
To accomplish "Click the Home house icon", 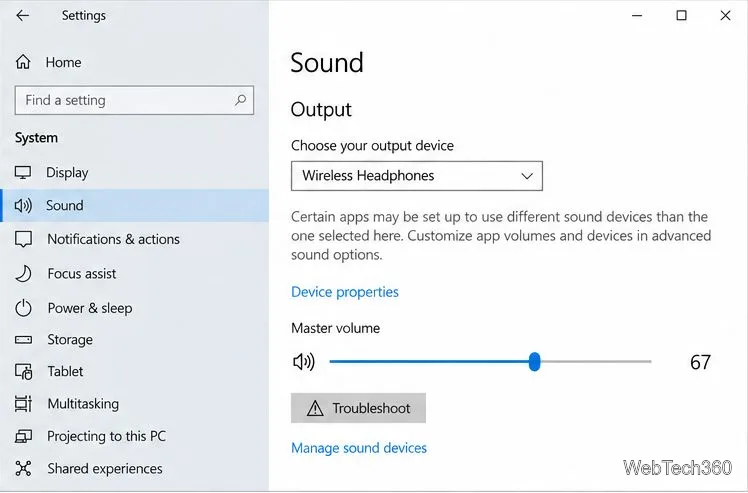I will tap(23, 62).
